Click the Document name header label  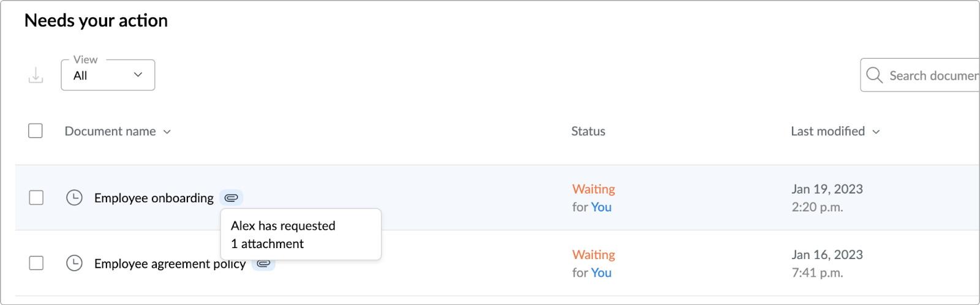coord(110,131)
